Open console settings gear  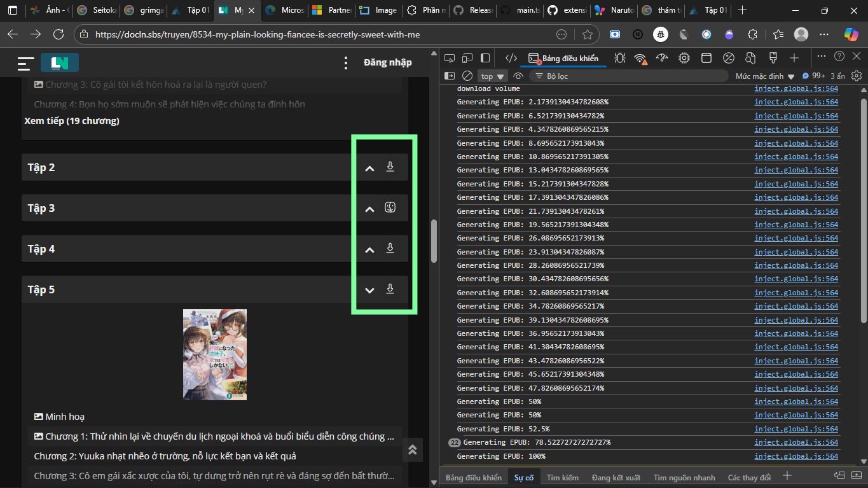pyautogui.click(x=857, y=76)
